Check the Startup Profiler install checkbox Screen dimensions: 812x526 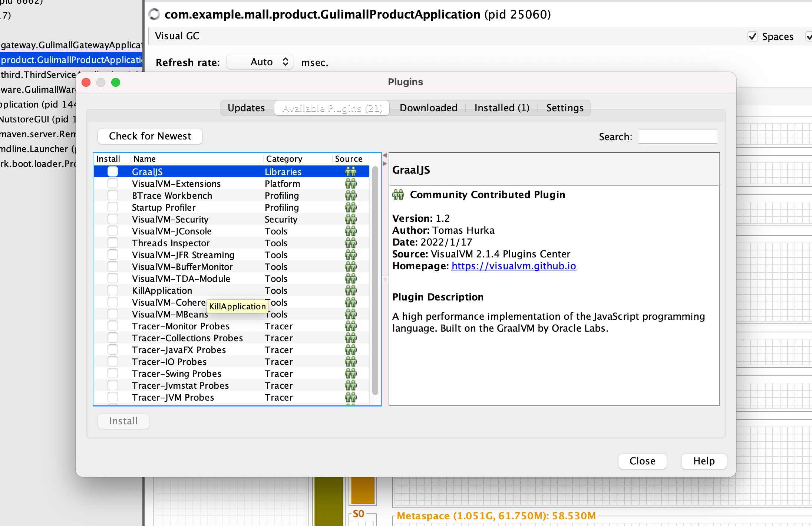point(113,207)
